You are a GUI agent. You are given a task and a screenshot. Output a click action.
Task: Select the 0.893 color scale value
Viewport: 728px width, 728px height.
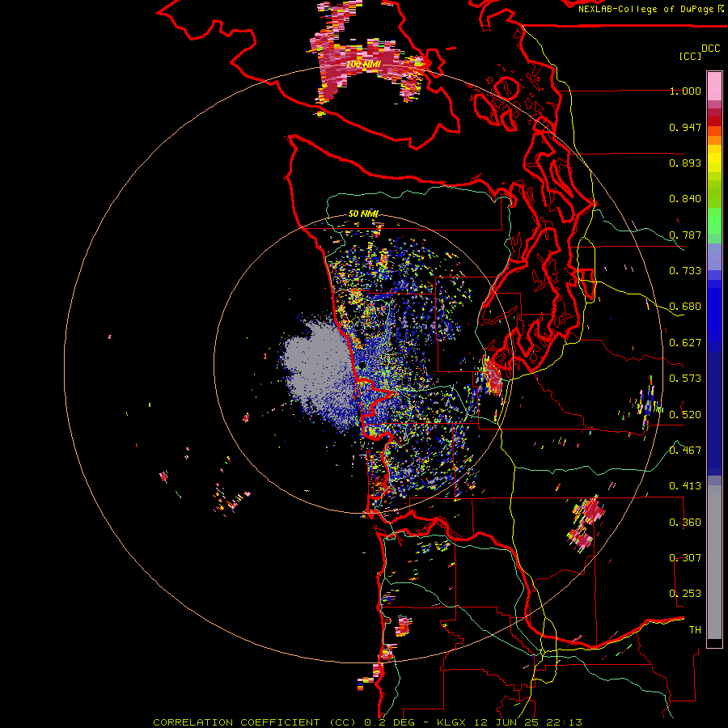(x=685, y=163)
